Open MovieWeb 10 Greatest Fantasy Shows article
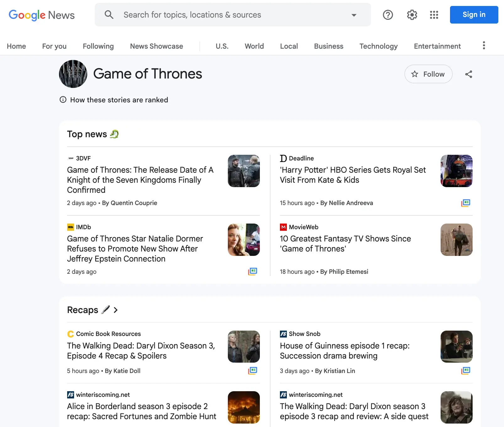This screenshot has width=504, height=427. 346,244
